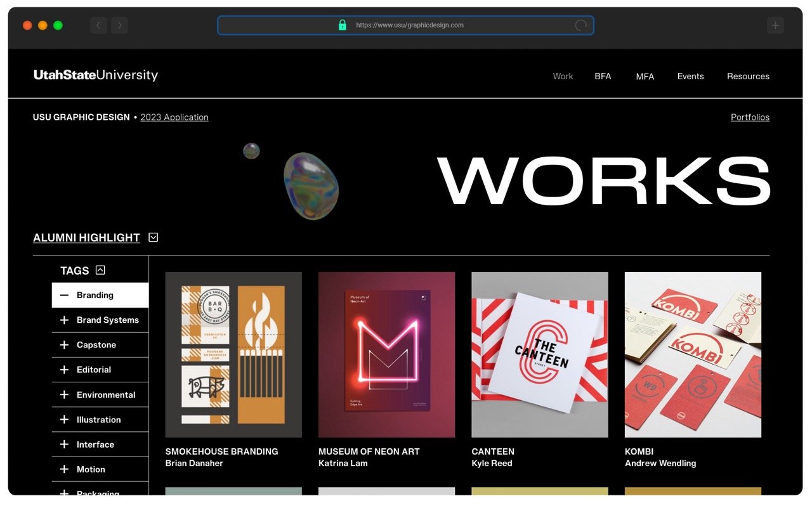This screenshot has width=812, height=513.
Task: Open the BFA nav item
Action: click(x=603, y=76)
